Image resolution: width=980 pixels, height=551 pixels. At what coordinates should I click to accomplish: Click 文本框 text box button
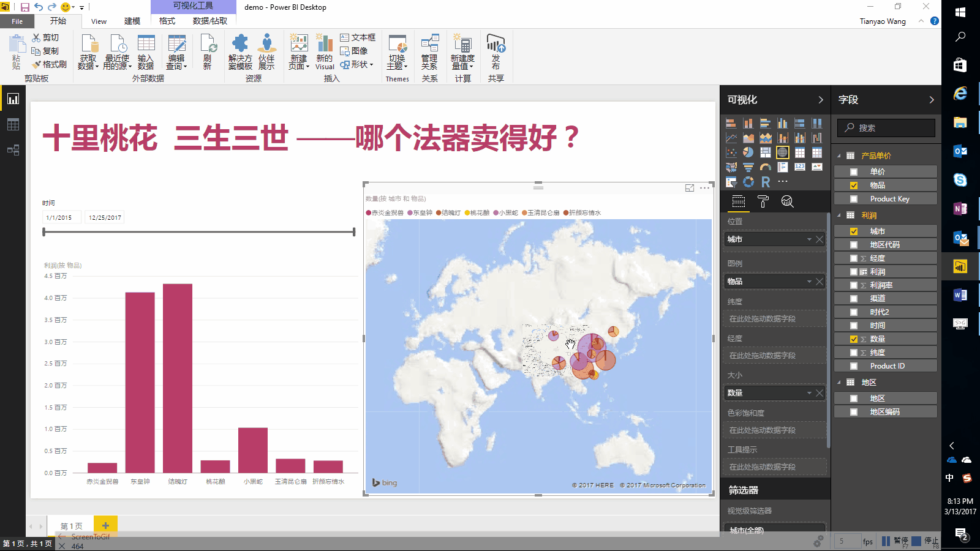[x=358, y=37]
